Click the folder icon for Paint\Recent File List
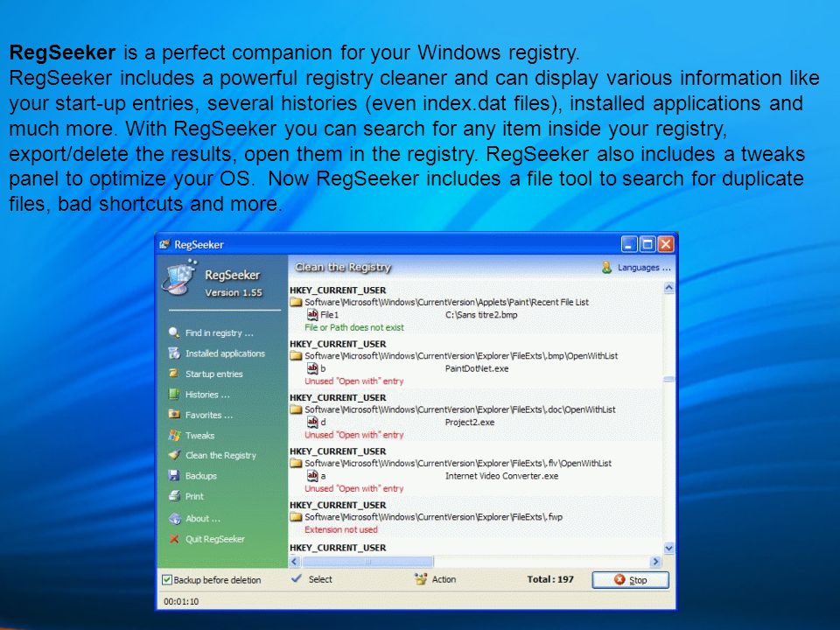Image resolution: width=840 pixels, height=630 pixels. pyautogui.click(x=296, y=302)
